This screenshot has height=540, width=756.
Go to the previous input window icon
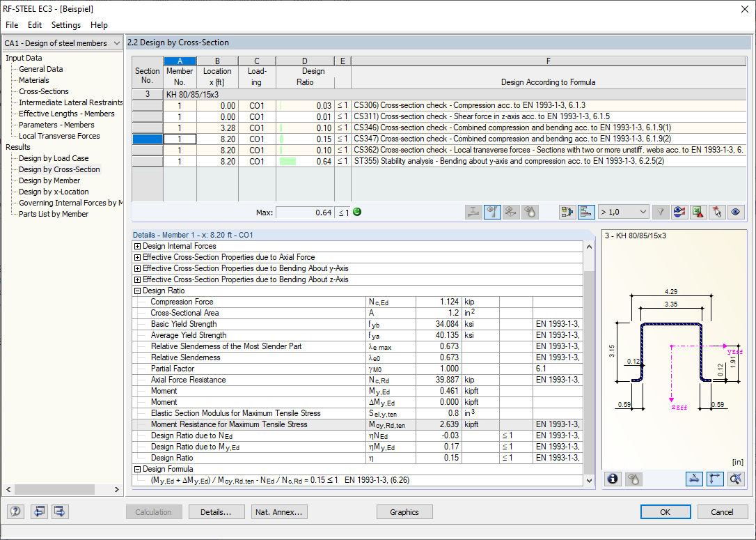tap(38, 511)
